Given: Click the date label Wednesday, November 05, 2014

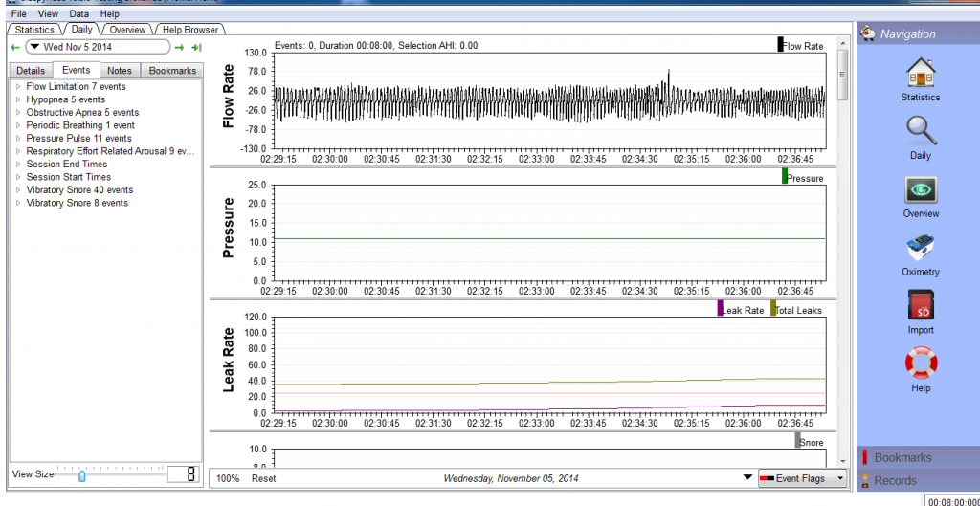Looking at the screenshot, I should pos(511,478).
